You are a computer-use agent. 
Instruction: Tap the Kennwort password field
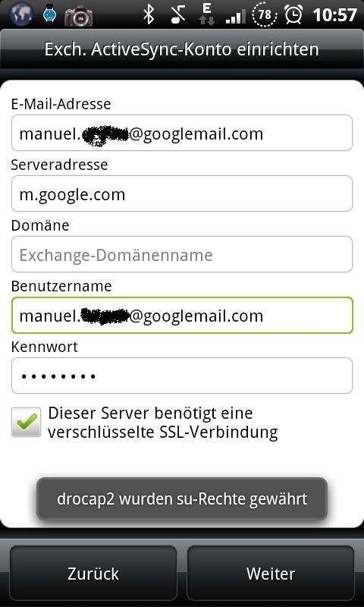(182, 376)
